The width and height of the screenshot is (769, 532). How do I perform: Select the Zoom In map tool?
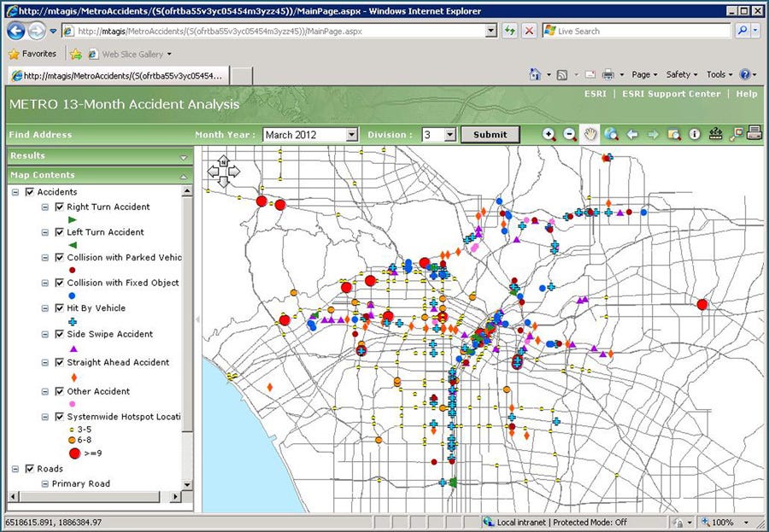tap(549, 134)
